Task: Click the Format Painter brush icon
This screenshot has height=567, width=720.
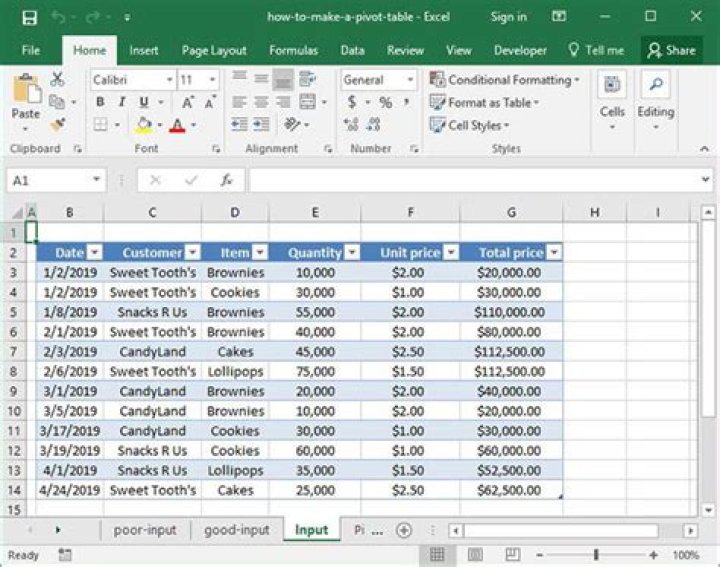Action: click(x=58, y=125)
